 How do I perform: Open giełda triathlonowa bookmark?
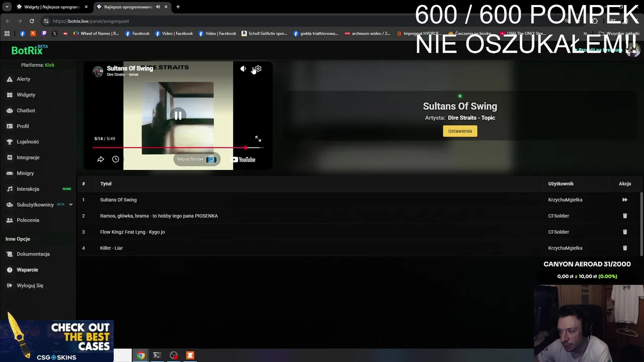(x=315, y=34)
